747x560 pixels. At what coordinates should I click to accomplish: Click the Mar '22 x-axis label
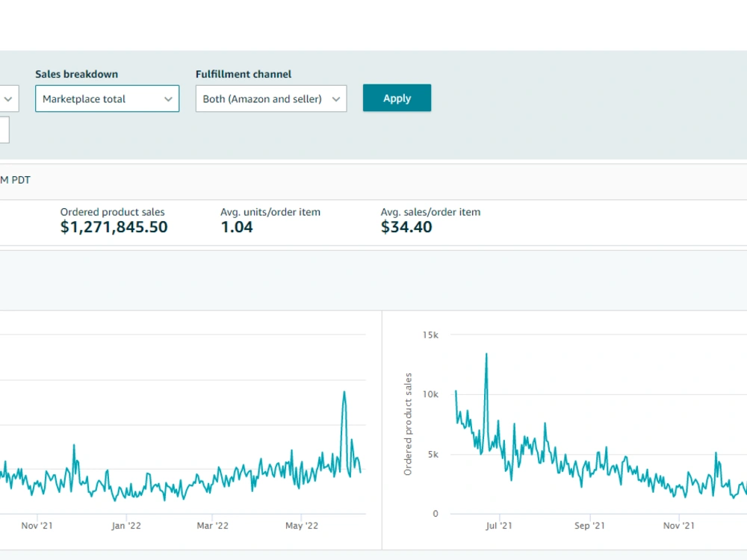pyautogui.click(x=212, y=526)
